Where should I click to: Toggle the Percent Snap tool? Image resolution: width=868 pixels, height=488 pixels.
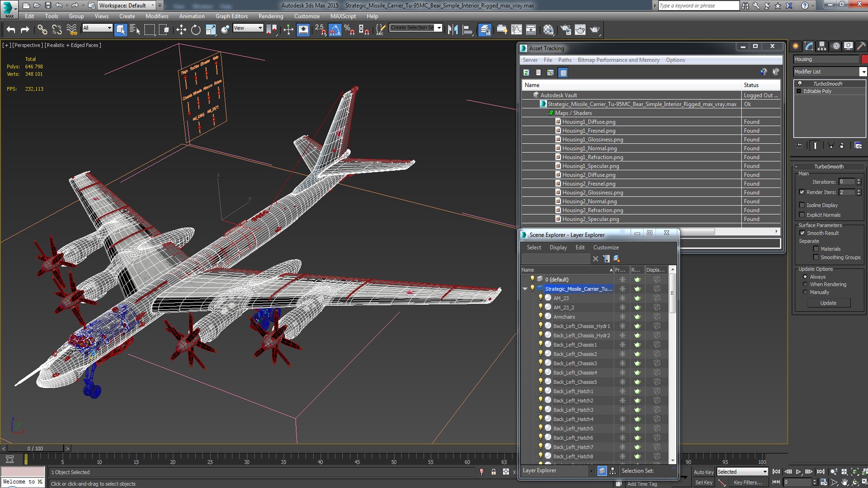pos(349,30)
